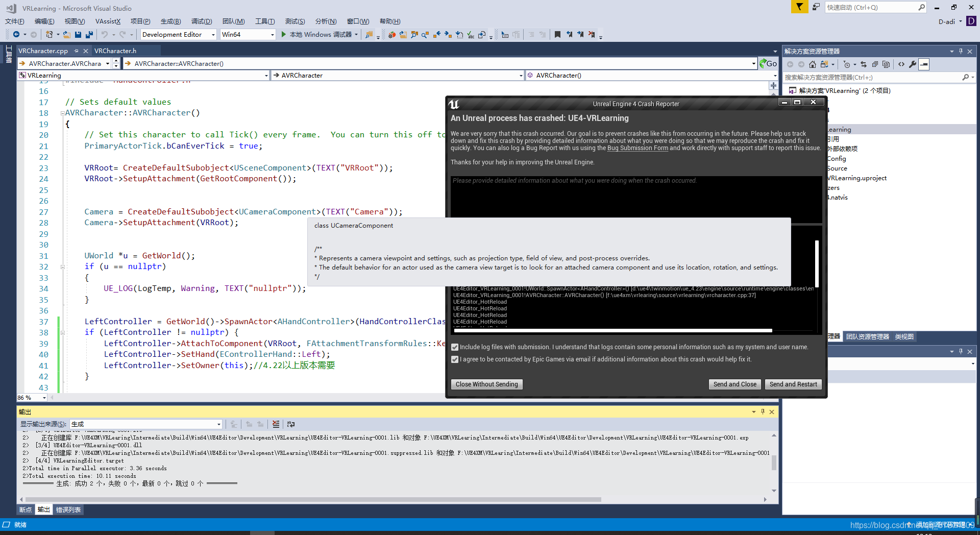This screenshot has width=980, height=535.
Task: Click the Sync with Active Document icon
Action: point(864,64)
